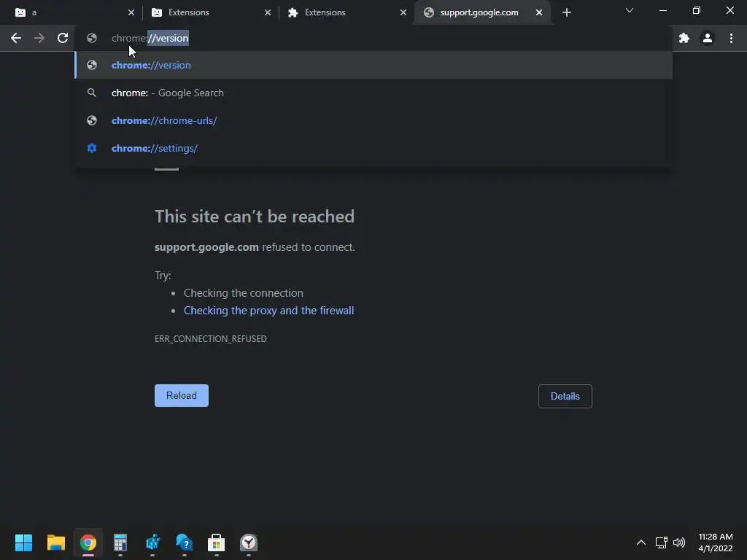
Task: Show hidden system tray icons
Action: click(x=641, y=542)
